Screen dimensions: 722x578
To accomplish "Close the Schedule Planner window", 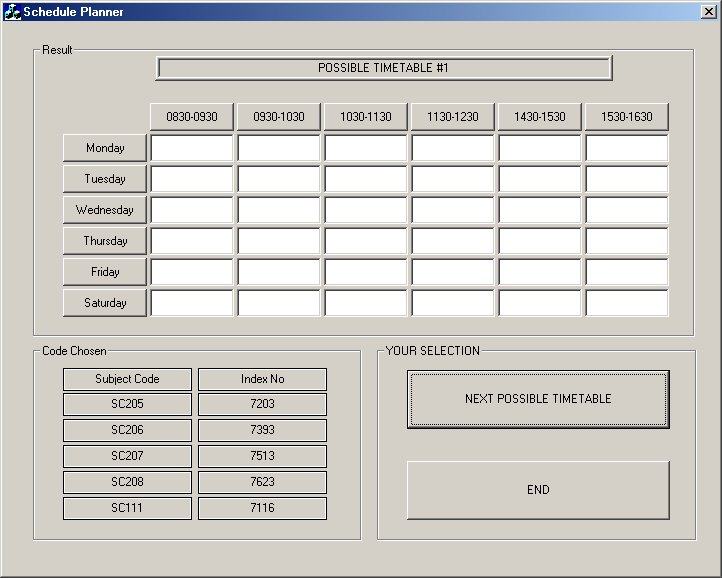I will pyautogui.click(x=708, y=11).
